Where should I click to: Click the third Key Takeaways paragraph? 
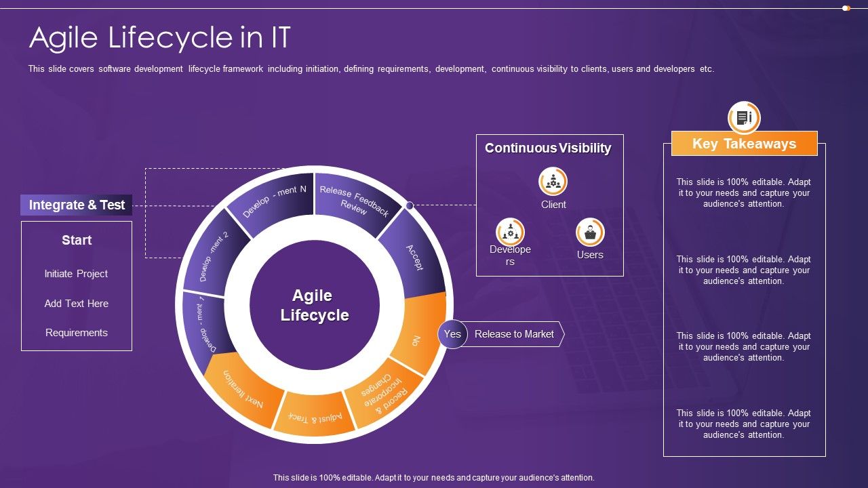pyautogui.click(x=744, y=346)
